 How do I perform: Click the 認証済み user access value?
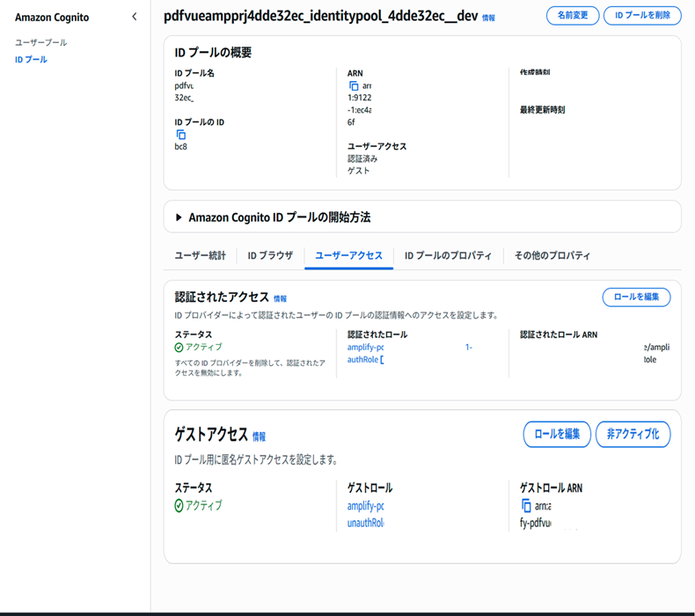click(362, 158)
